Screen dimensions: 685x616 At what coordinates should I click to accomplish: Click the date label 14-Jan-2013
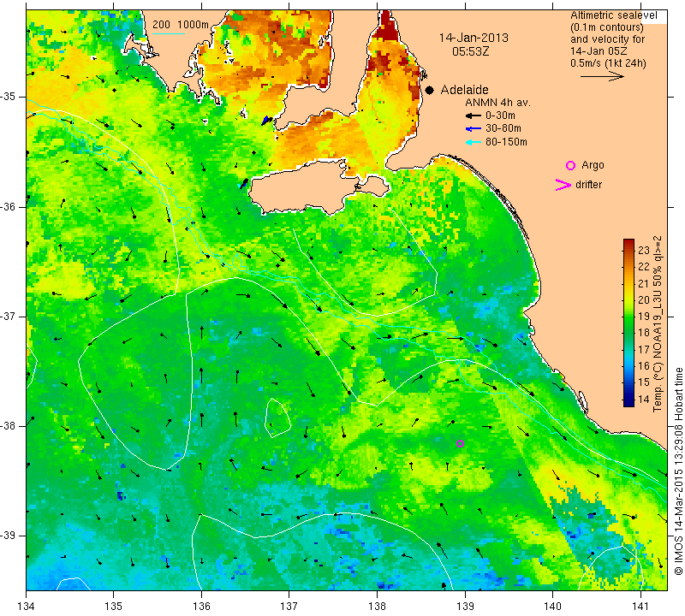click(x=474, y=38)
